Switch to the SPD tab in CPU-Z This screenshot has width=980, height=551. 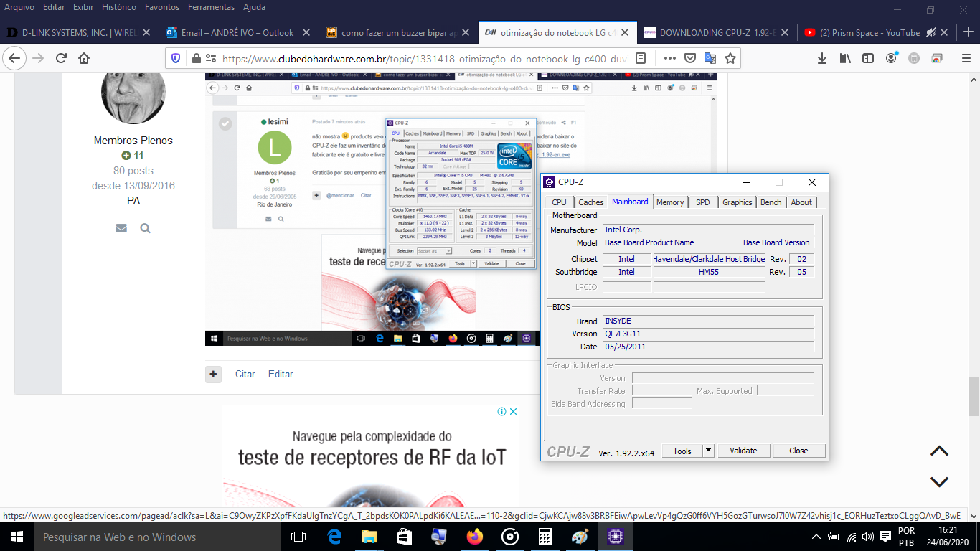703,202
